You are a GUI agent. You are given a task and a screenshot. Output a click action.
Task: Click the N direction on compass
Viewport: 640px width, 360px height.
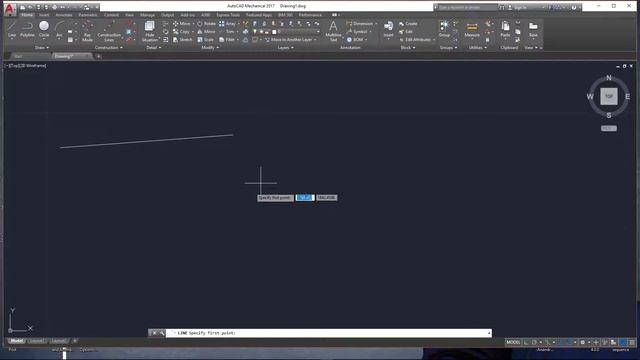pyautogui.click(x=609, y=78)
